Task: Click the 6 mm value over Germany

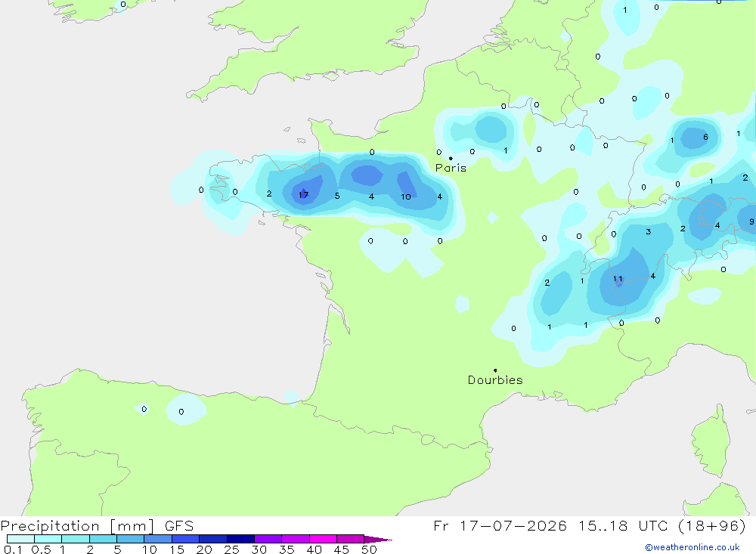Action: tap(705, 137)
